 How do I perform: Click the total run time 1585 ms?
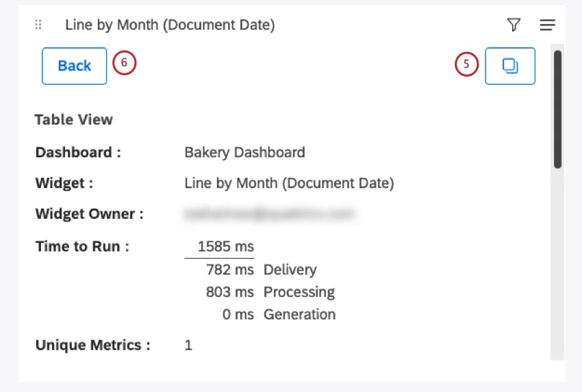(225, 246)
